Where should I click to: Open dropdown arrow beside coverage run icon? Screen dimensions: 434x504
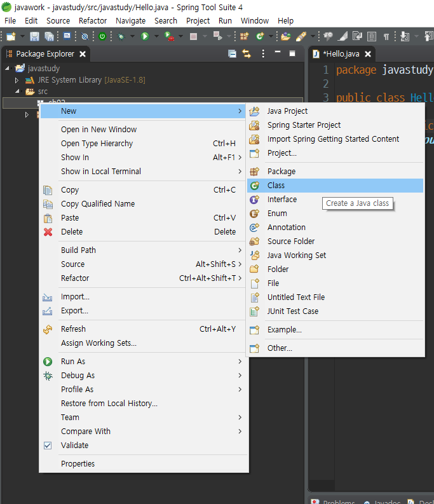point(180,36)
